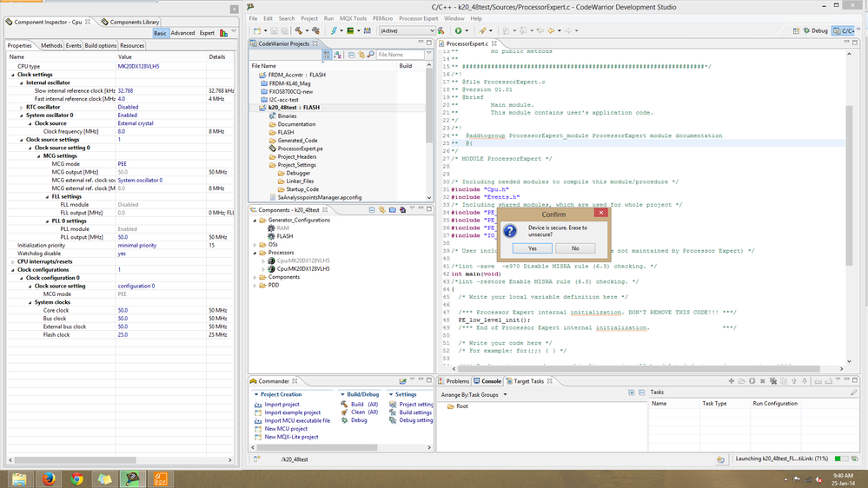Click the blue folder icon in Components view toolbar
Screen dimensions: 868x488
393,210
